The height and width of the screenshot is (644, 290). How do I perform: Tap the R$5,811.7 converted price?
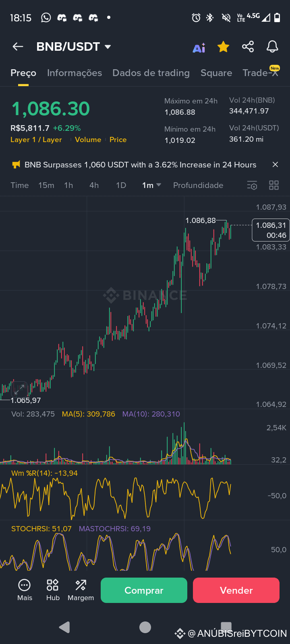(30, 128)
